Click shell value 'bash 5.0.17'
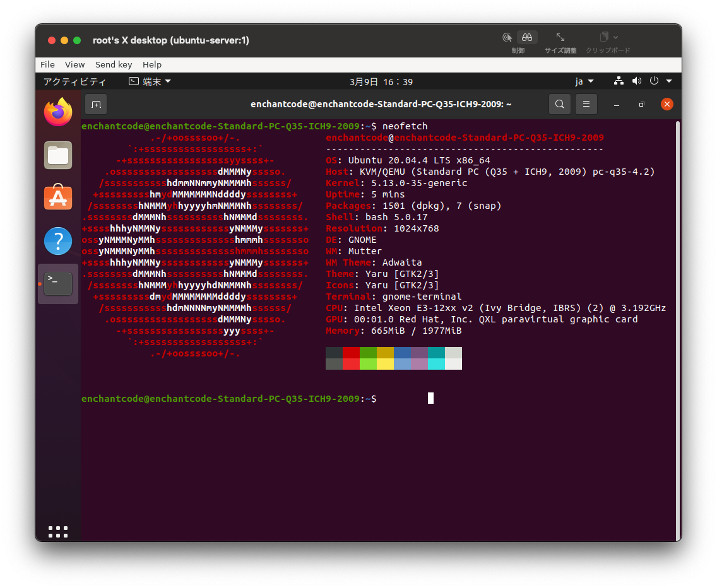This screenshot has height=588, width=717. click(396, 217)
